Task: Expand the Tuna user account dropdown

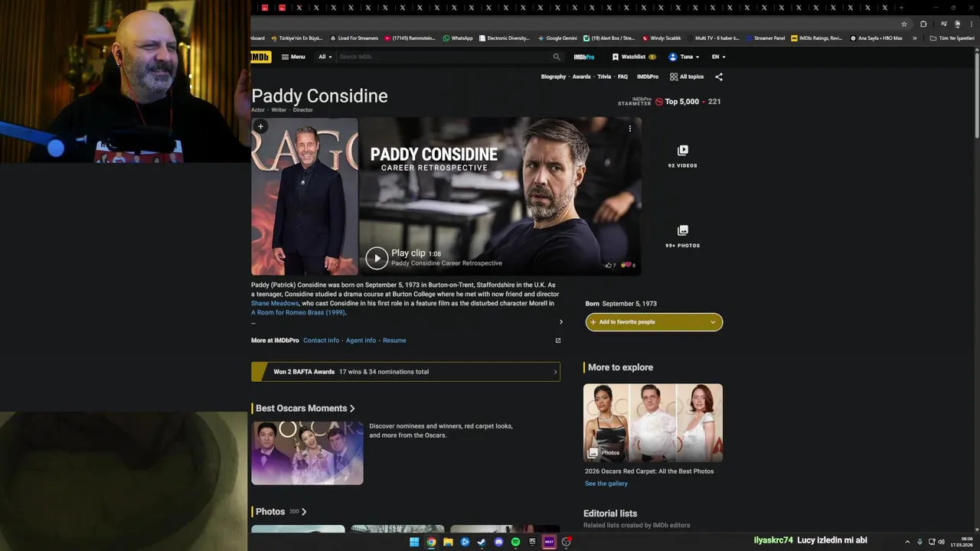Action: (684, 57)
